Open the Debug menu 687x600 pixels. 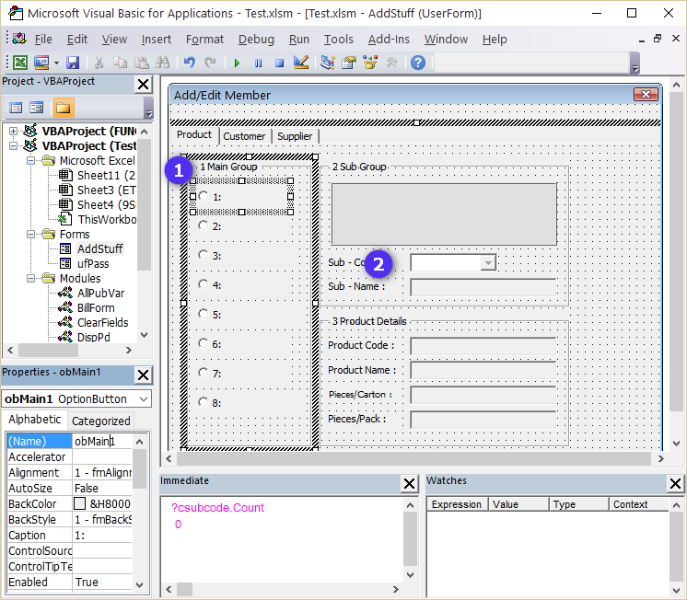[256, 39]
